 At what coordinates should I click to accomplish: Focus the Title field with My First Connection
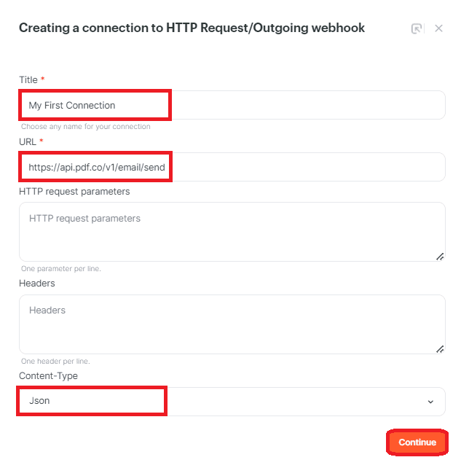(x=232, y=105)
